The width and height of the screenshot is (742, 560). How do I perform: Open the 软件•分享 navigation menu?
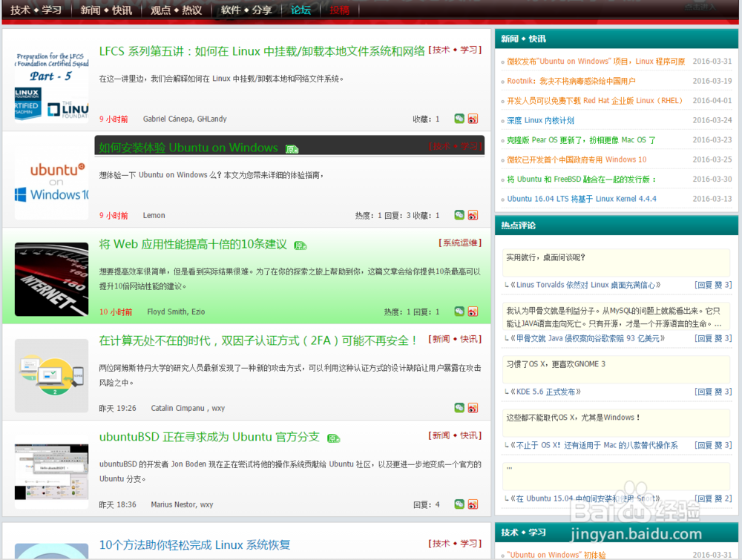(x=246, y=10)
